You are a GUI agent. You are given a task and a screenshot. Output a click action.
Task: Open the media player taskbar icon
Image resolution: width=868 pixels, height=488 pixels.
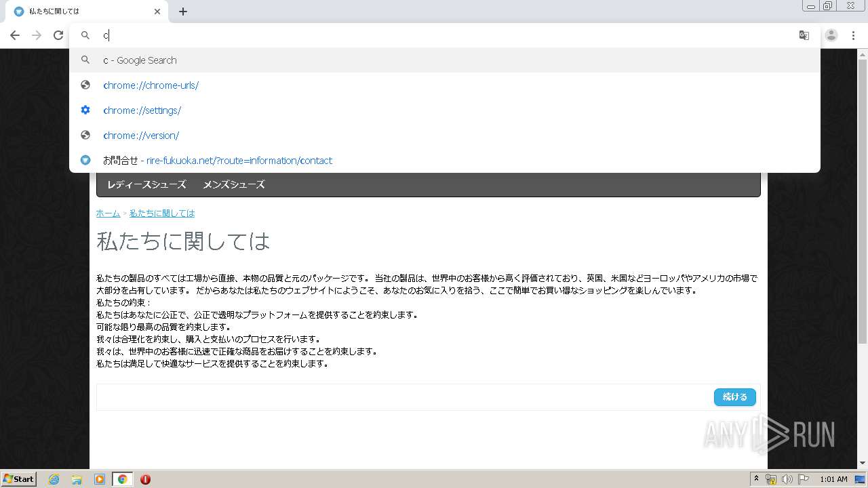coord(100,479)
